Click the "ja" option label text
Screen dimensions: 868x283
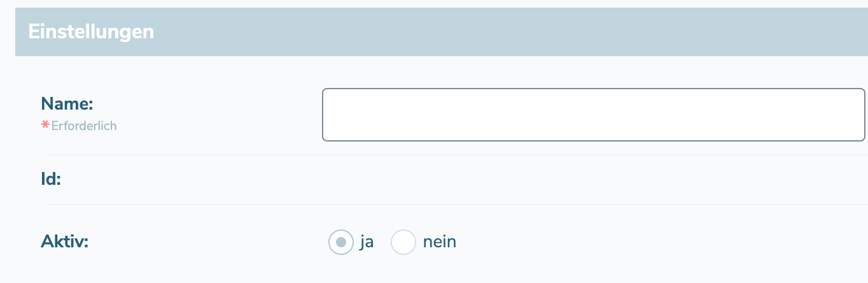pyautogui.click(x=366, y=242)
